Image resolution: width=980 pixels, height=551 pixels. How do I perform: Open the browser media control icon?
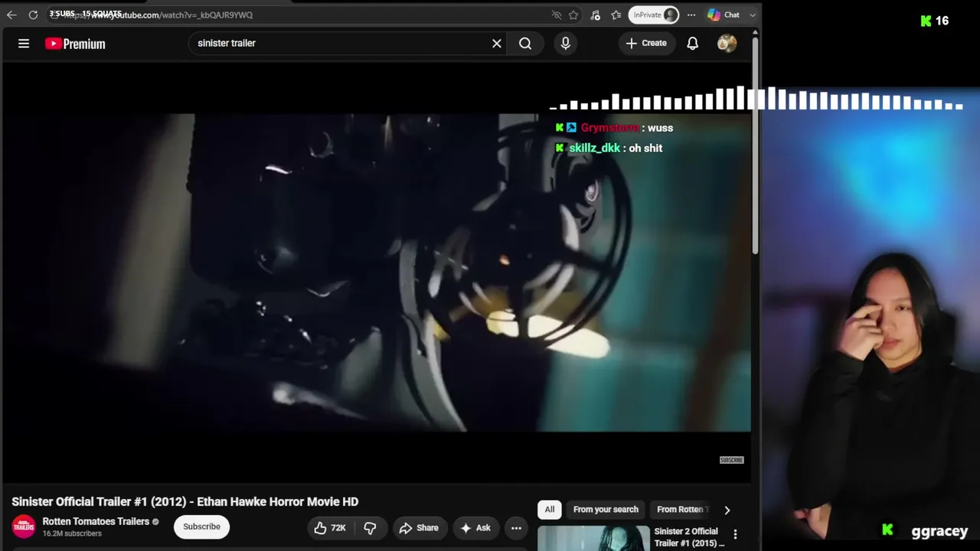(595, 15)
